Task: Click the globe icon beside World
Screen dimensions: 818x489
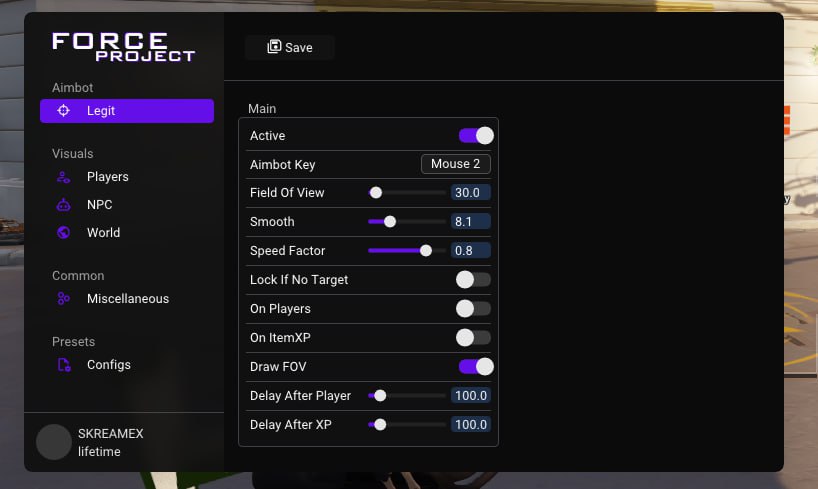Action: [64, 232]
